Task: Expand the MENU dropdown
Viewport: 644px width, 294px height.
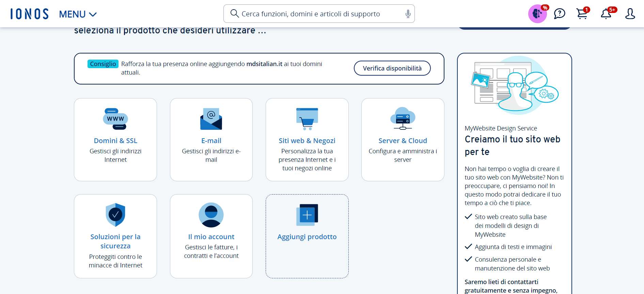Action: click(x=78, y=14)
